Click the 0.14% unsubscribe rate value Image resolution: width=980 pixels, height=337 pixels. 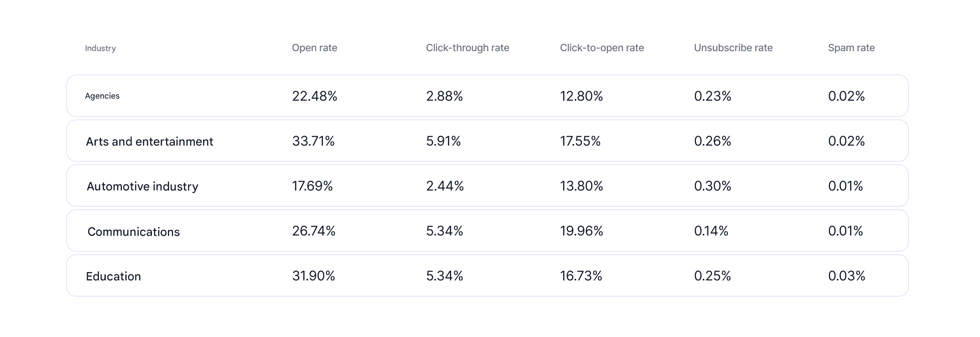[x=711, y=231]
